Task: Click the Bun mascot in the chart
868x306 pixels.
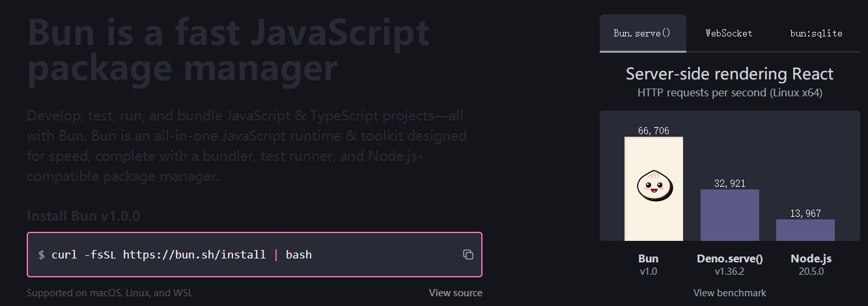Action: point(654,186)
